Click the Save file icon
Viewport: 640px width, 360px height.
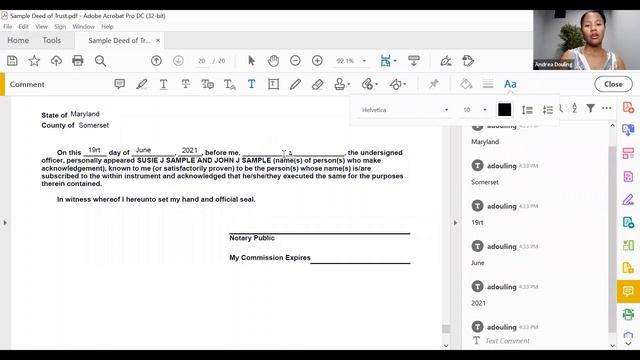tap(12, 61)
